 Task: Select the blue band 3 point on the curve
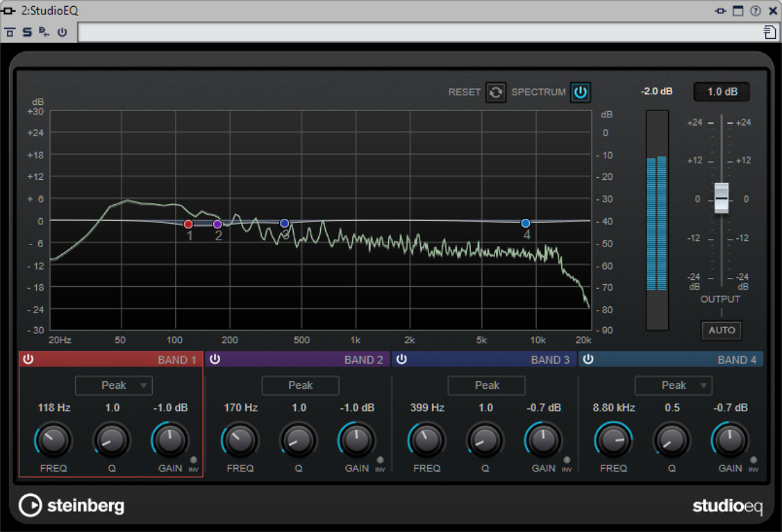pyautogui.click(x=284, y=223)
